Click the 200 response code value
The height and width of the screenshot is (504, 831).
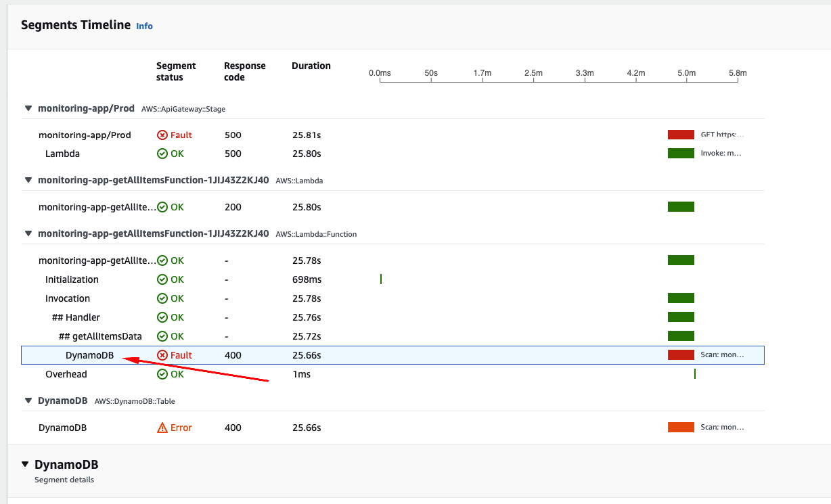coord(233,207)
